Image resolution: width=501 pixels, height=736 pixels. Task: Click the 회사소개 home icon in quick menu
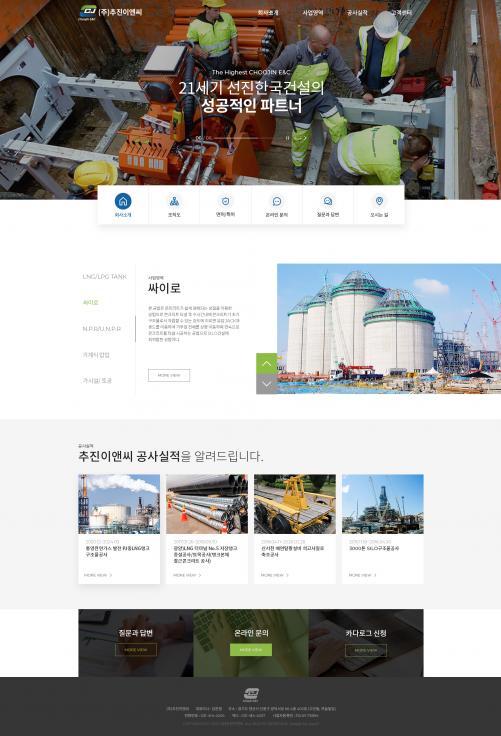[123, 201]
